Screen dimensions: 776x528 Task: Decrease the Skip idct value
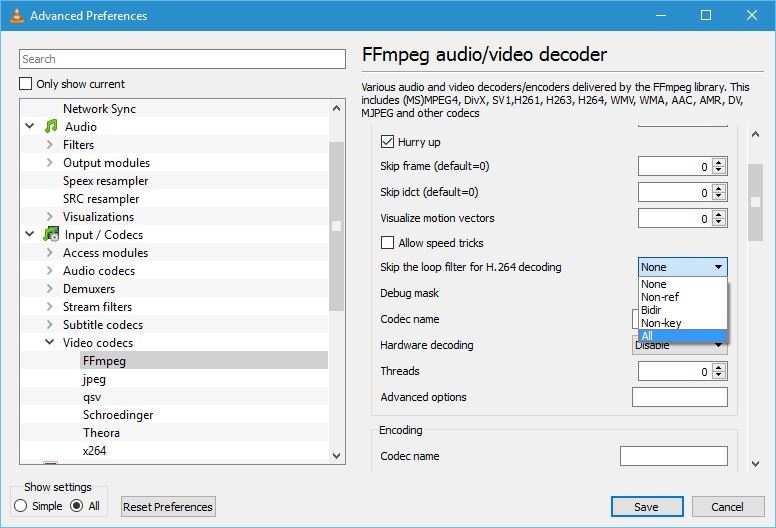(719, 196)
